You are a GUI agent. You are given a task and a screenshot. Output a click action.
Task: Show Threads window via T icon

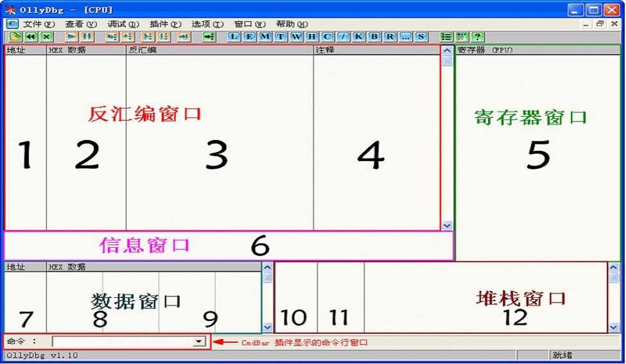tap(281, 37)
